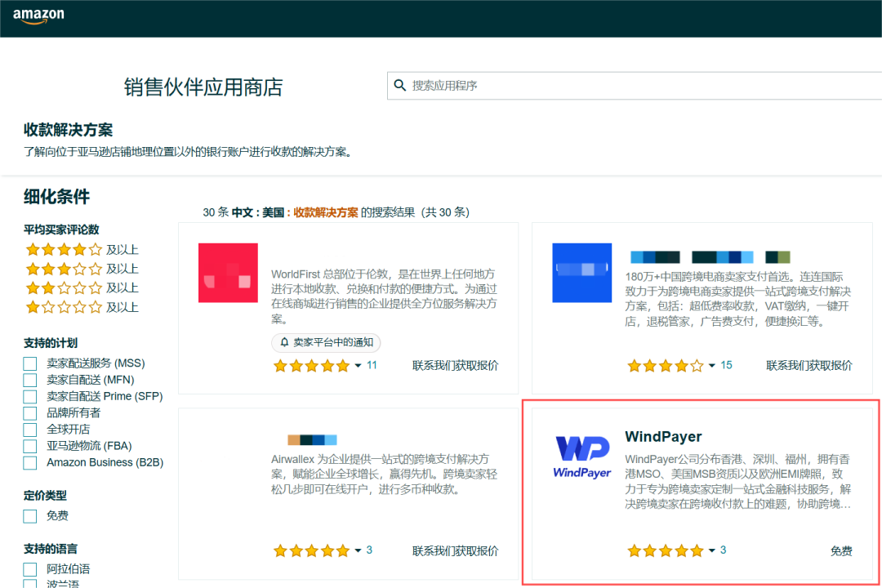Click the 支持的语言 filter heading
The height and width of the screenshot is (588, 882).
click(50, 549)
